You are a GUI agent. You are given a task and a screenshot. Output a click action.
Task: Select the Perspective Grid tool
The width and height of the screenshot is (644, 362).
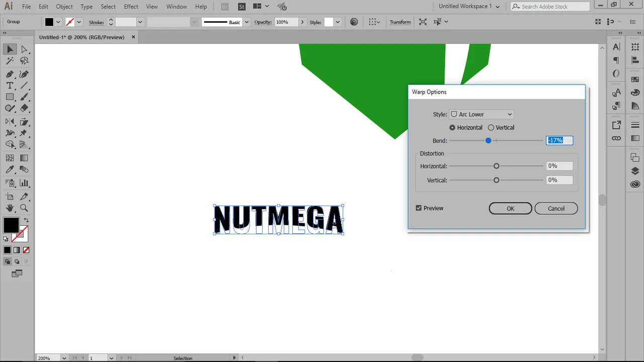(24, 145)
